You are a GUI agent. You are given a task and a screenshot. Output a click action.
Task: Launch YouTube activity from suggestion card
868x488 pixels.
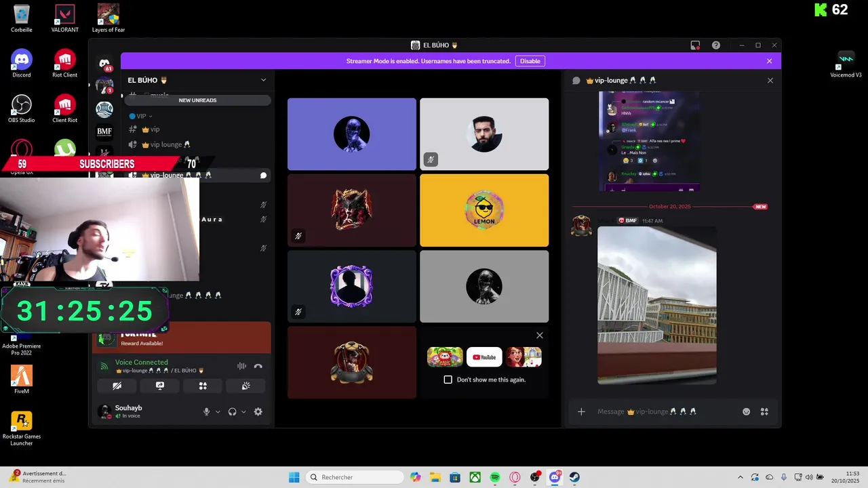coord(484,357)
